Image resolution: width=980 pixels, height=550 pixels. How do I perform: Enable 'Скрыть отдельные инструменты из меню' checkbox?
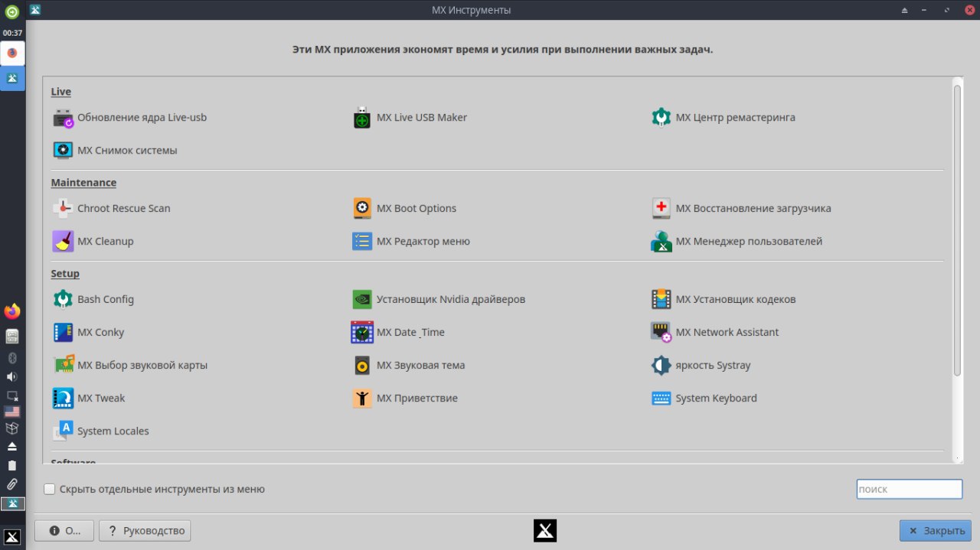coord(50,489)
